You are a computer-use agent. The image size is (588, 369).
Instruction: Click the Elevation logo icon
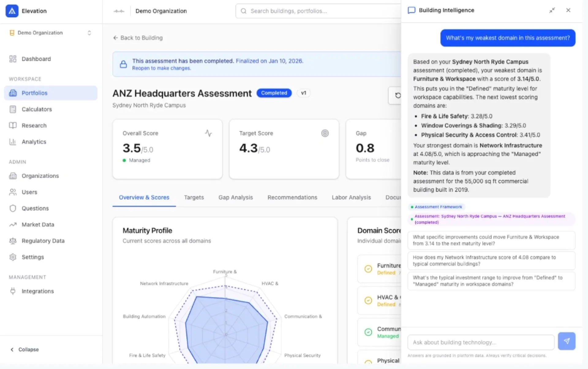coord(12,11)
